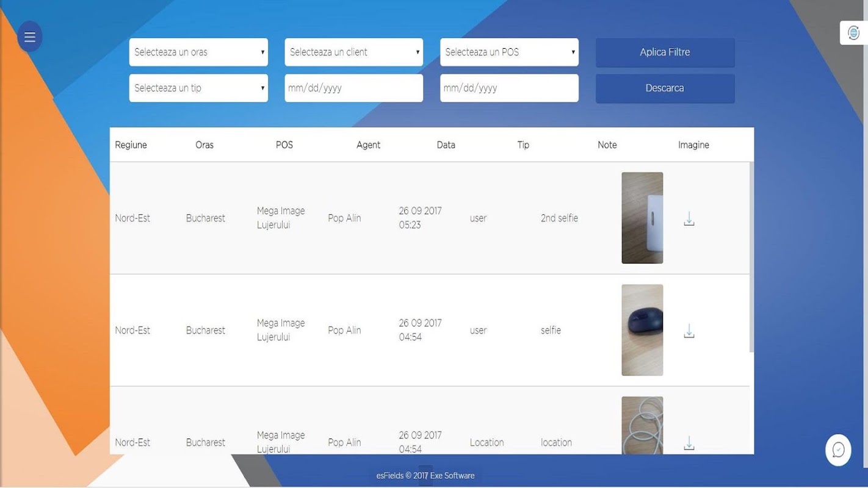Viewport: 868px width, 488px height.
Task: Click the globe language icon
Action: 853,32
